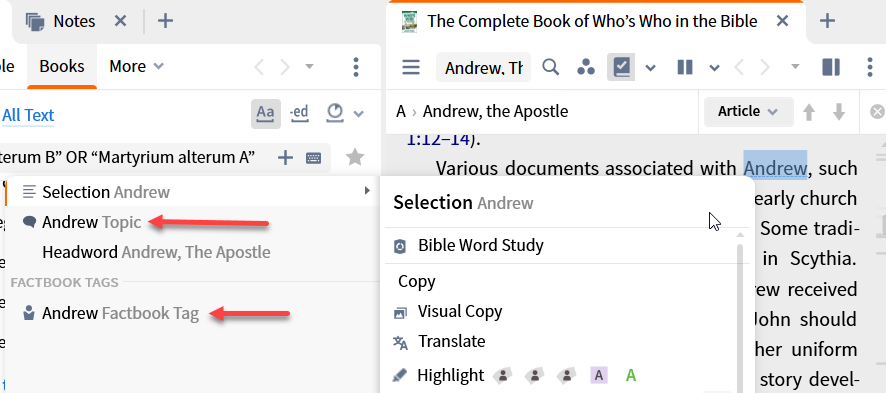Click the All Text link
This screenshot has height=393, width=886.
[28, 115]
